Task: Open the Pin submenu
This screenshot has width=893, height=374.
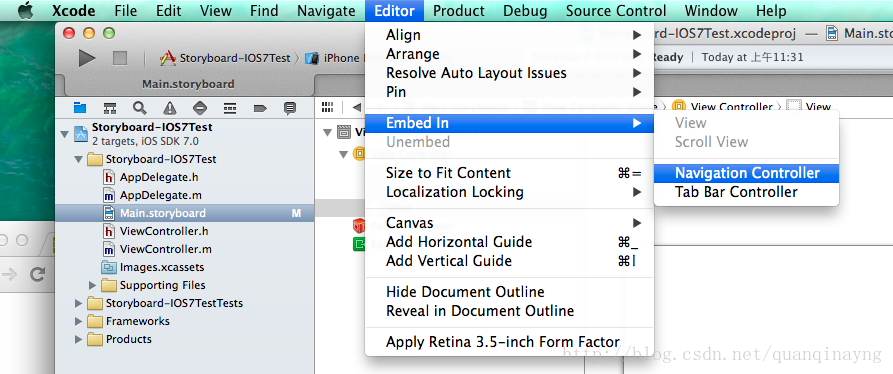Action: coord(509,92)
